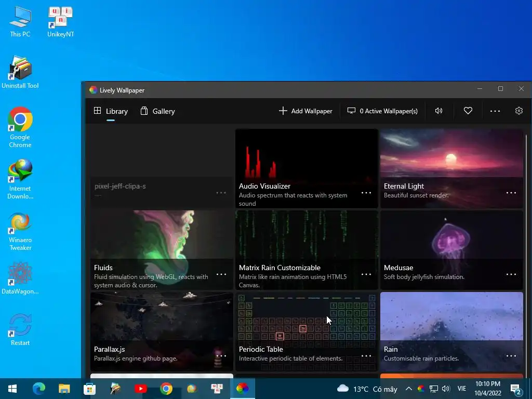Open more options for Audio Visualizer
The height and width of the screenshot is (399, 532).
click(x=366, y=193)
